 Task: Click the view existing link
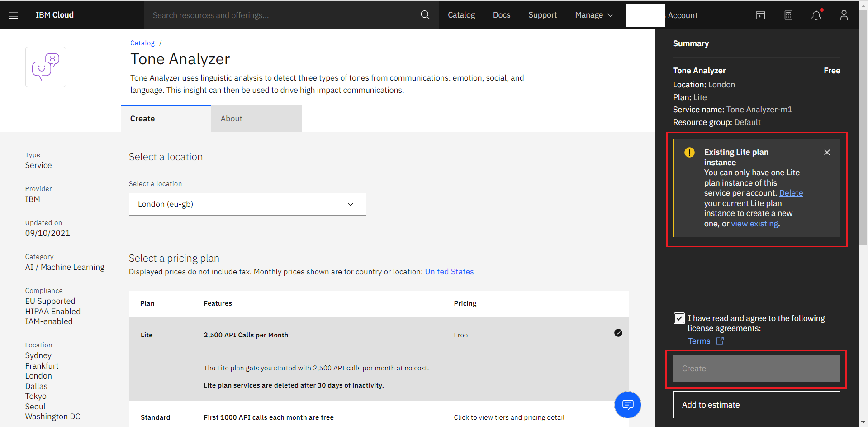(x=754, y=224)
